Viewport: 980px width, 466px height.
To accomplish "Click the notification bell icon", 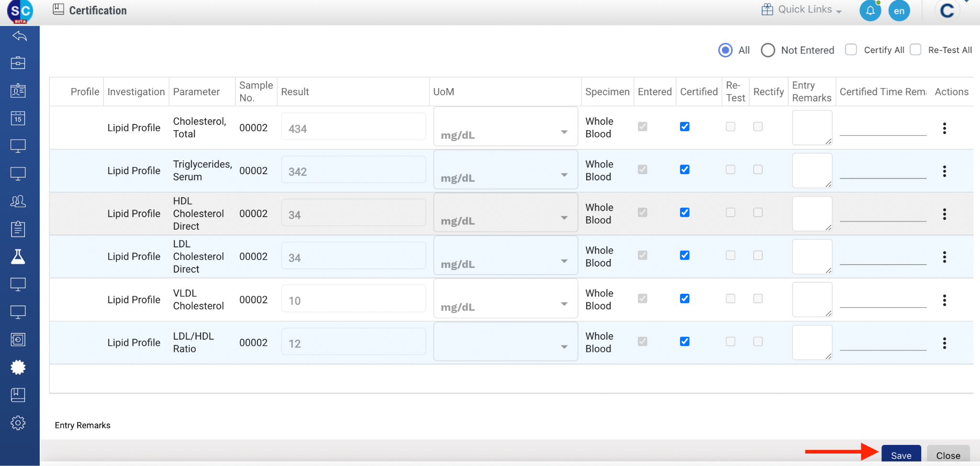I will tap(870, 11).
